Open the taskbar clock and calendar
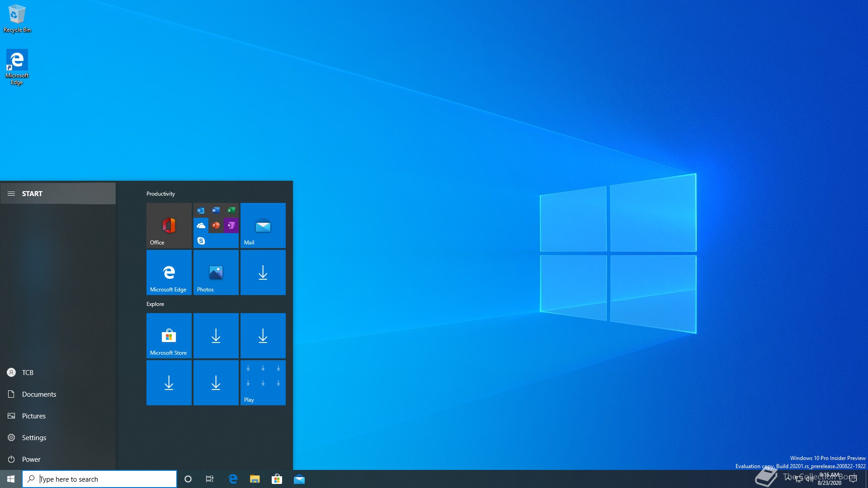 [829, 479]
